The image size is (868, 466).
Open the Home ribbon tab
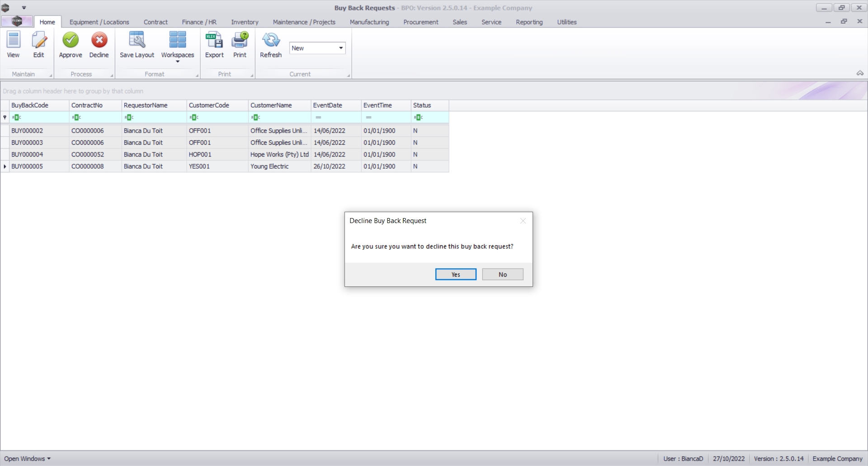pyautogui.click(x=47, y=22)
